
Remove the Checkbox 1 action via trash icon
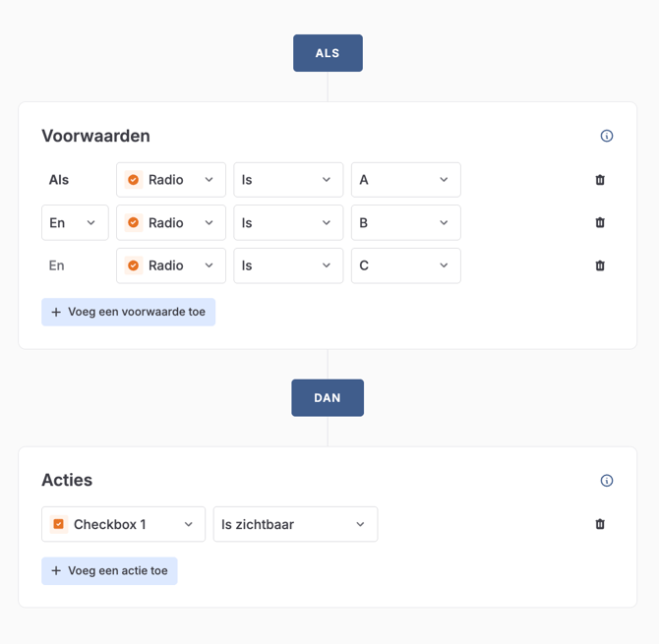(600, 524)
